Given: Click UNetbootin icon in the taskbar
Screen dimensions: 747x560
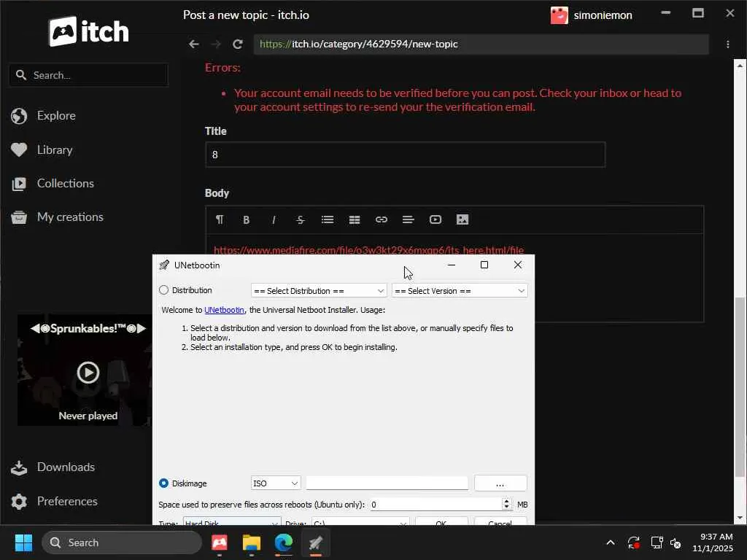Looking at the screenshot, I should tap(315, 542).
